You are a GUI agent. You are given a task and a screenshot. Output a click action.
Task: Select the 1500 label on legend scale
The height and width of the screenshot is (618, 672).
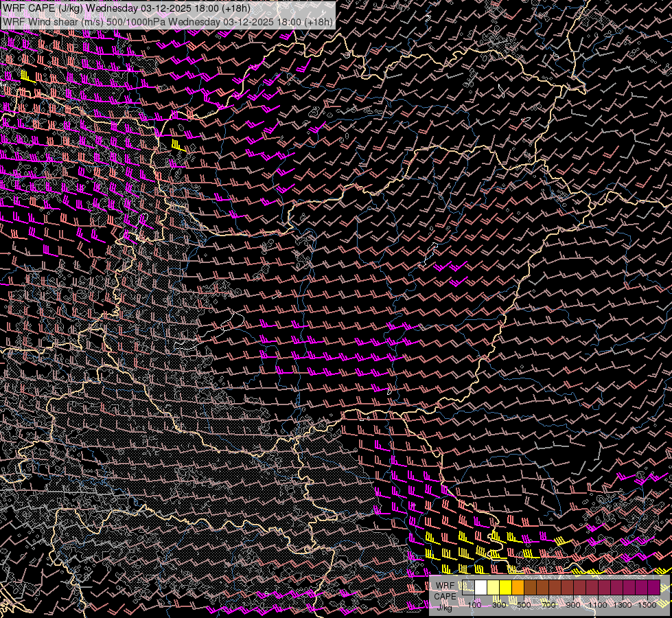(x=647, y=605)
